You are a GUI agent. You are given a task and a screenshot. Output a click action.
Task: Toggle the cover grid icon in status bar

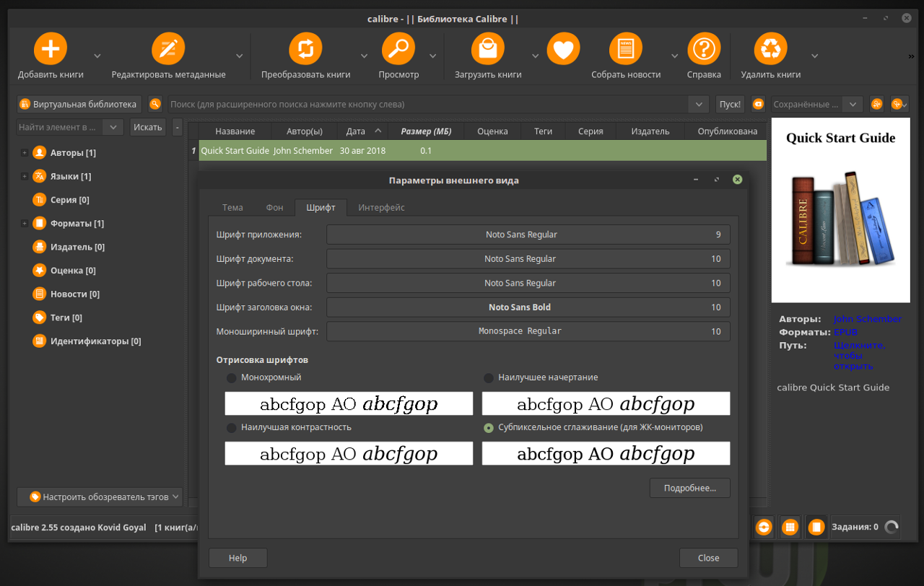coord(790,527)
